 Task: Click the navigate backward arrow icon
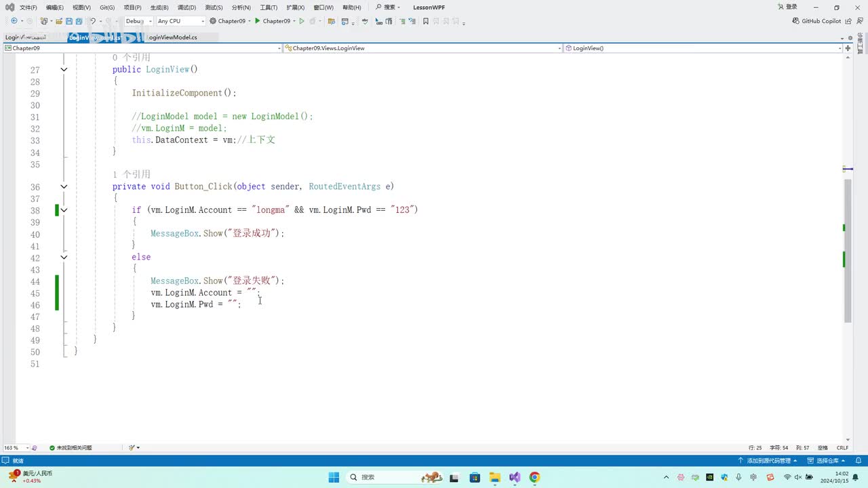[x=14, y=21]
